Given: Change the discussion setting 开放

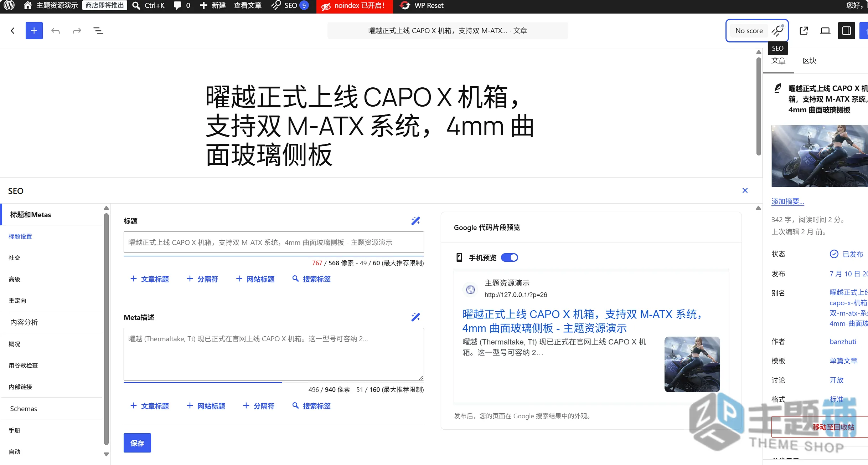Looking at the screenshot, I should 836,380.
